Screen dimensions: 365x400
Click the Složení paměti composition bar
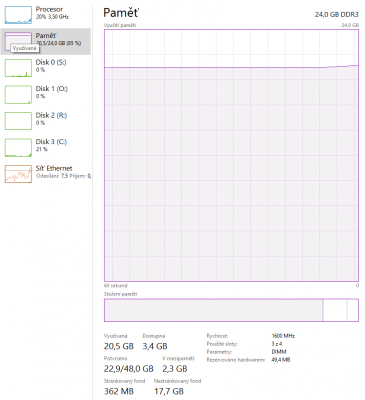pyautogui.click(x=231, y=310)
